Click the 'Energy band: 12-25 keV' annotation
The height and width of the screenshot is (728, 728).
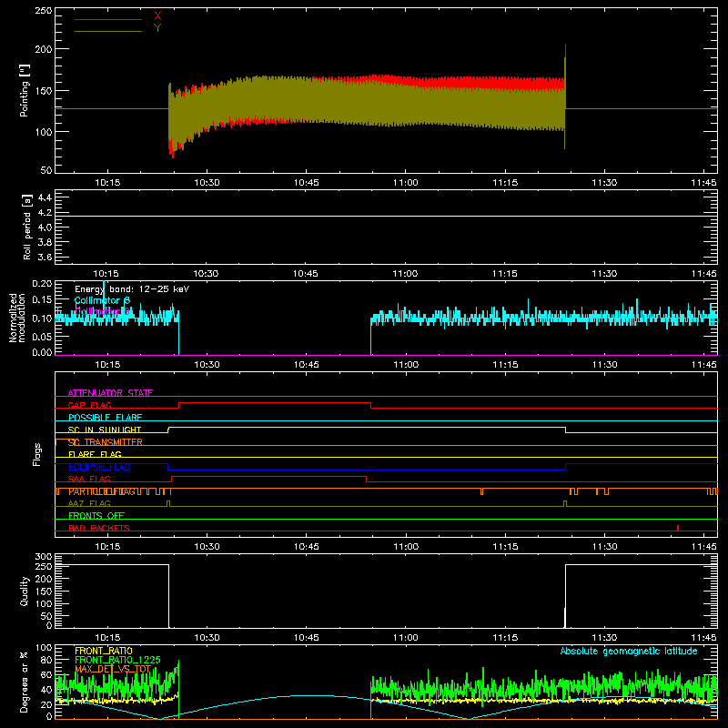pyautogui.click(x=132, y=289)
